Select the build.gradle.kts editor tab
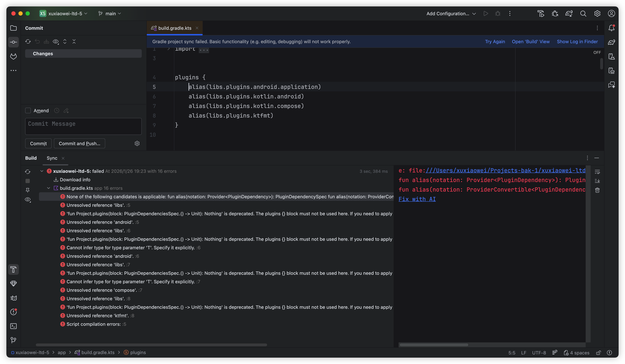The image size is (625, 364). pyautogui.click(x=174, y=28)
